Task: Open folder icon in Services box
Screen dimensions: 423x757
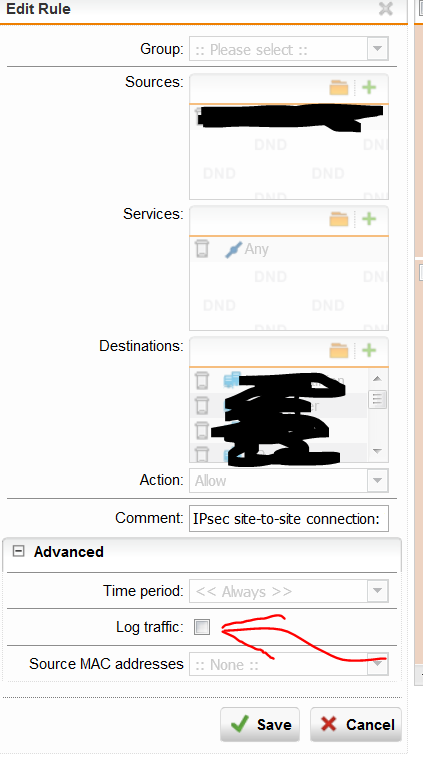Action: click(x=339, y=219)
